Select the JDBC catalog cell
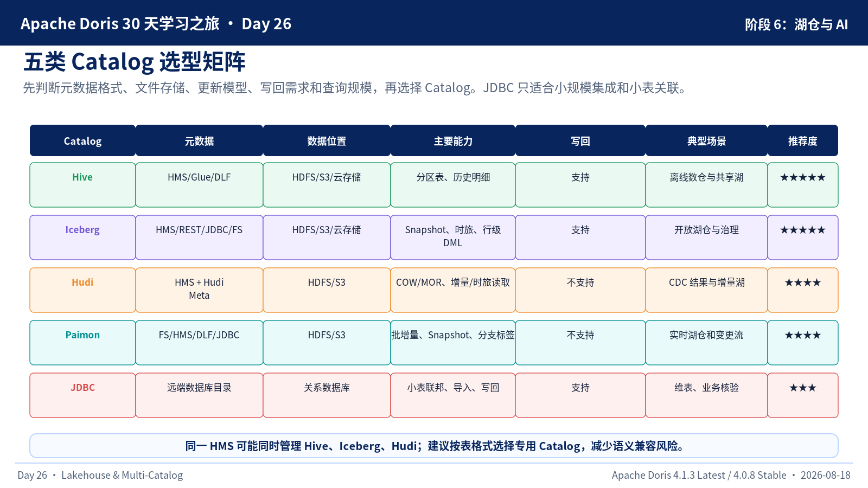The width and height of the screenshot is (868, 488). [x=82, y=395]
